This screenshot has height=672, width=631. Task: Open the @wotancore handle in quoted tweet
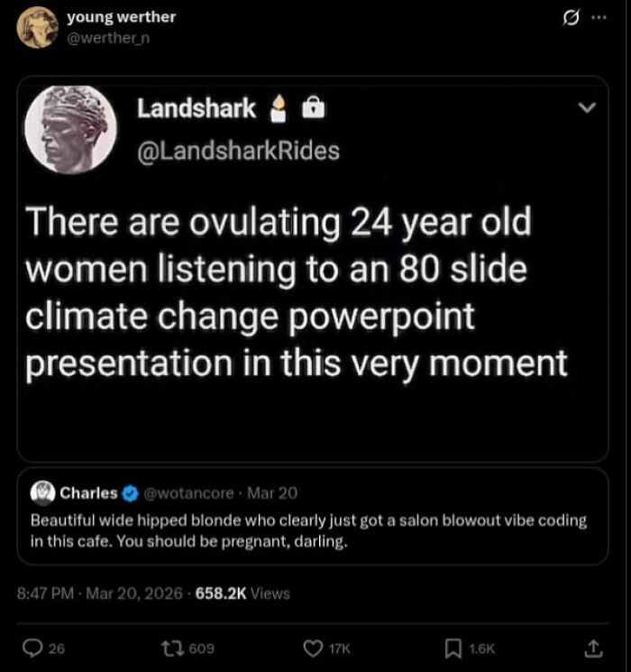tap(189, 493)
